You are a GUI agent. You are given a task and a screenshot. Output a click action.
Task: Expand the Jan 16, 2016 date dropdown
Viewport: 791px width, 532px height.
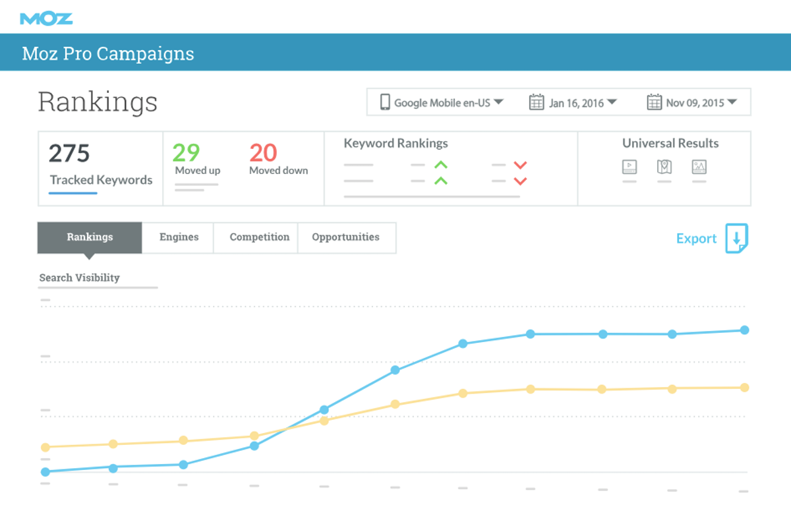612,102
